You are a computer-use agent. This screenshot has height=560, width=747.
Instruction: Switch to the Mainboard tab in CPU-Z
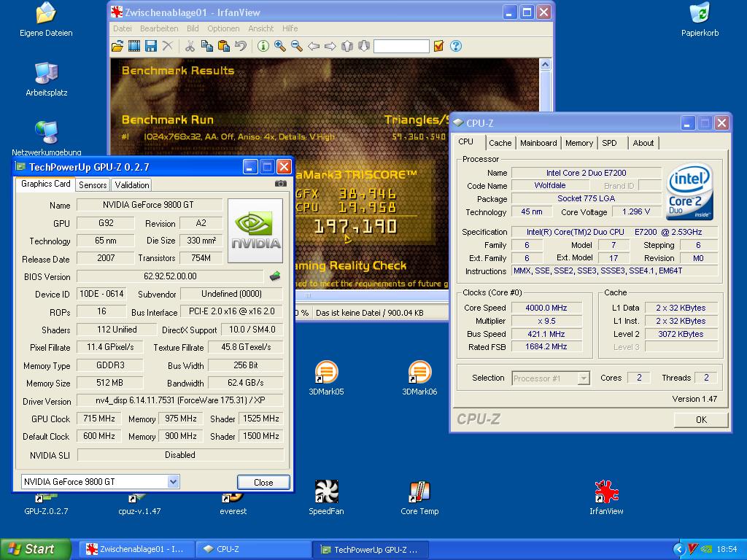pyautogui.click(x=538, y=143)
